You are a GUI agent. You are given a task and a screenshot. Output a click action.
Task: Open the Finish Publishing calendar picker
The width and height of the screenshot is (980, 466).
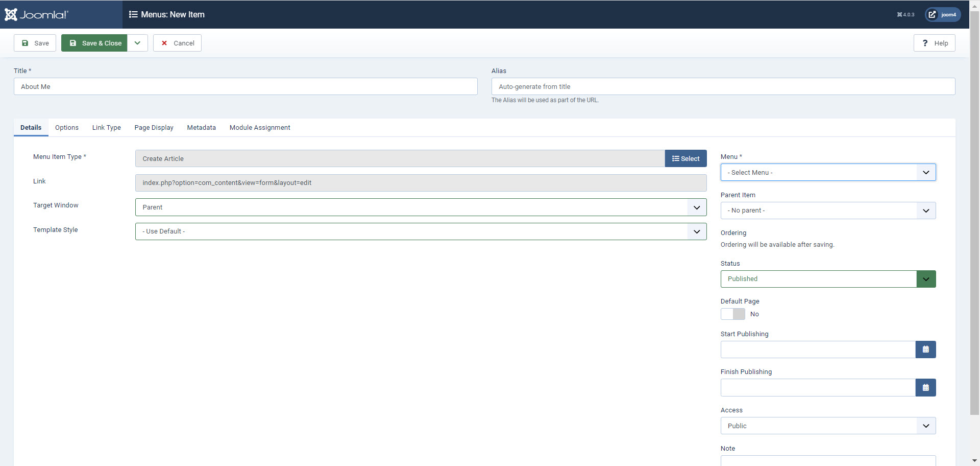(x=925, y=388)
